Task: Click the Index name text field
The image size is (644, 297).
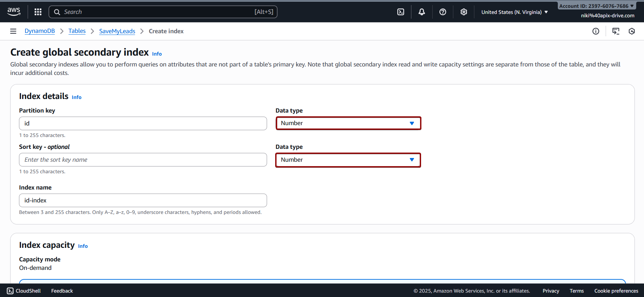Action: [x=143, y=200]
